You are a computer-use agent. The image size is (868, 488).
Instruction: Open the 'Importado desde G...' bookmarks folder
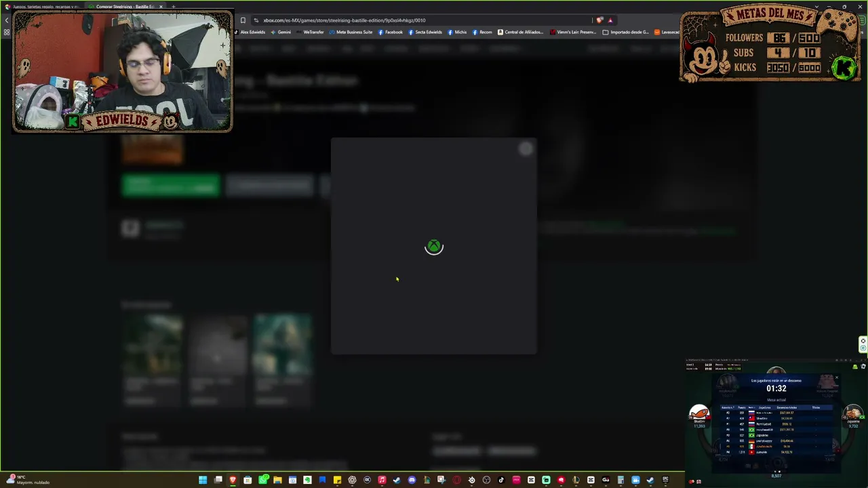[625, 32]
